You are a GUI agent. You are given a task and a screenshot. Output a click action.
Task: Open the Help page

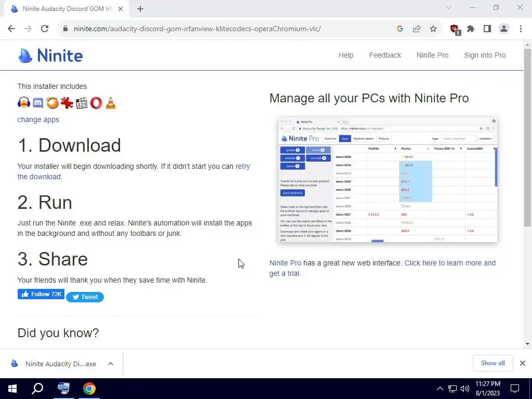click(345, 55)
